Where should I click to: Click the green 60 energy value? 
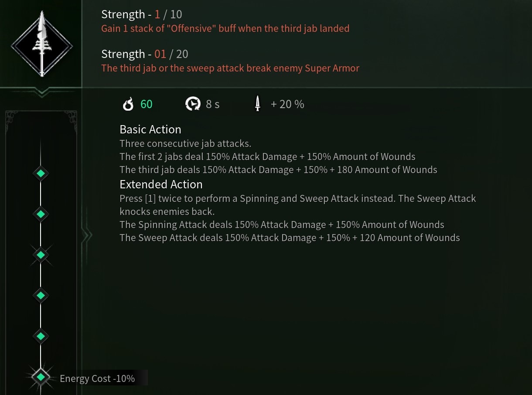pos(147,104)
